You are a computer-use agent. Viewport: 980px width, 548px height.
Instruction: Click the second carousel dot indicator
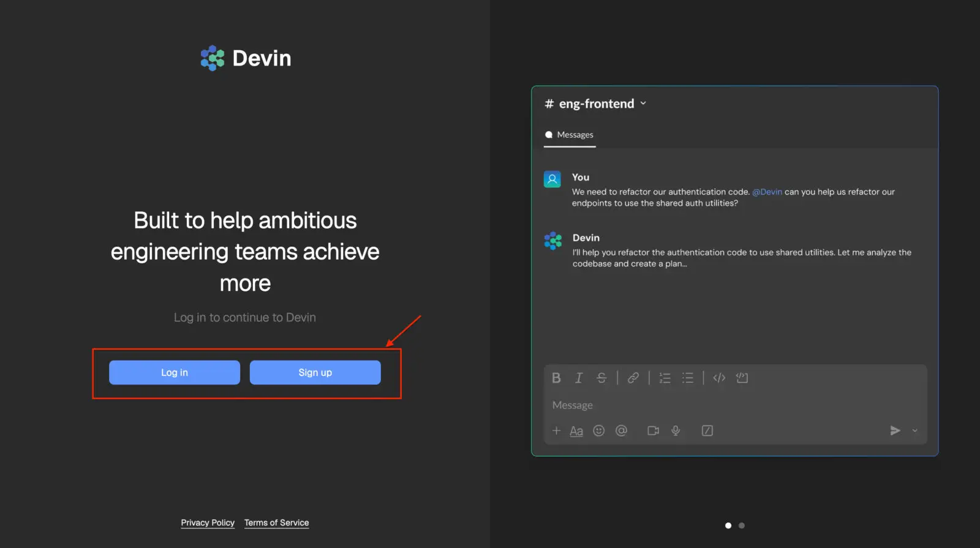[x=742, y=525]
